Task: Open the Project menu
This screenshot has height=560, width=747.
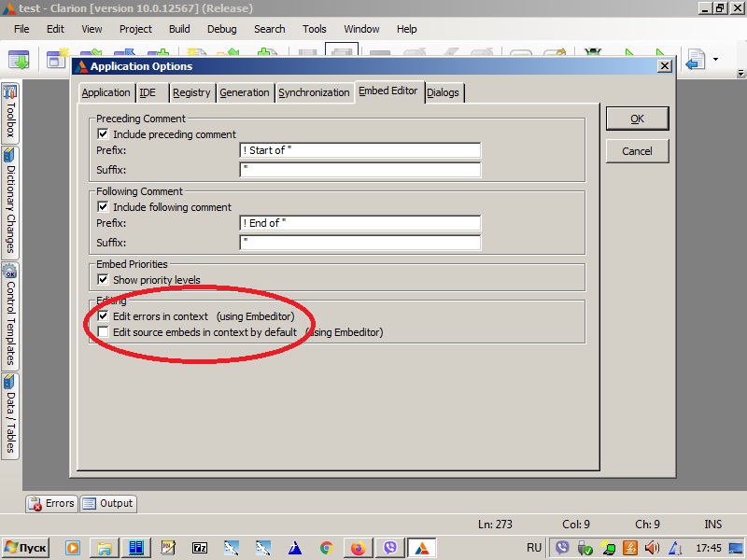Action: pos(135,29)
